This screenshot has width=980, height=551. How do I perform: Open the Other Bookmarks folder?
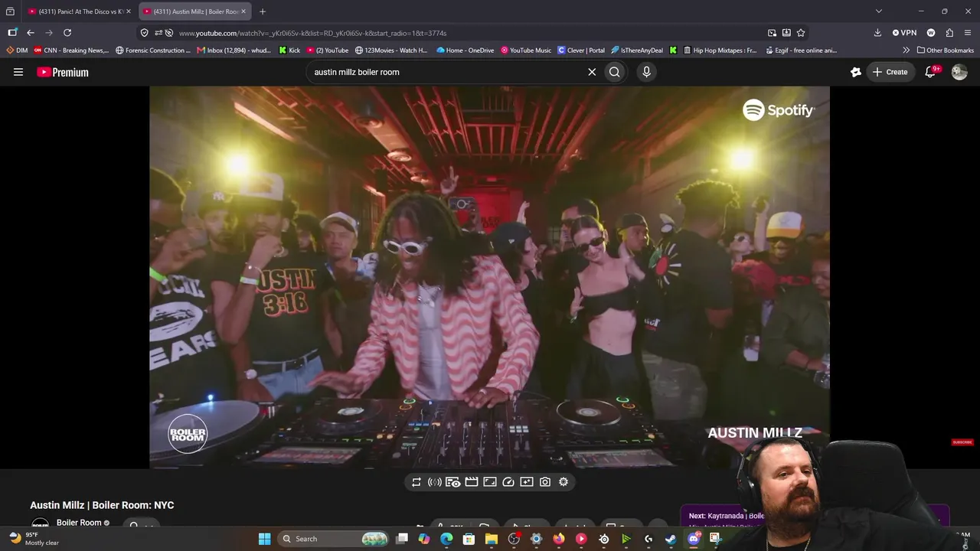point(946,51)
